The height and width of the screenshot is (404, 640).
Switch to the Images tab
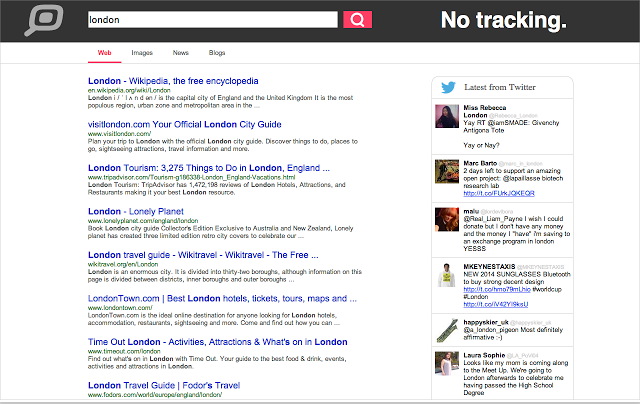142,53
